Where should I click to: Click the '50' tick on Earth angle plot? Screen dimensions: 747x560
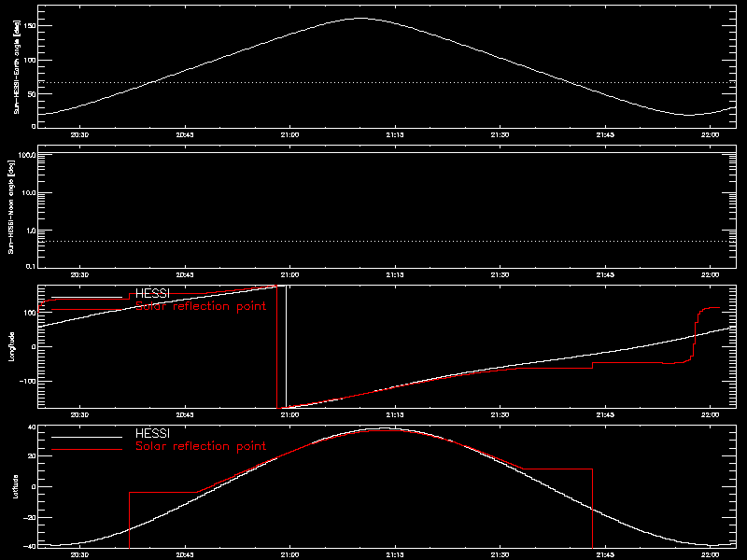[x=32, y=94]
